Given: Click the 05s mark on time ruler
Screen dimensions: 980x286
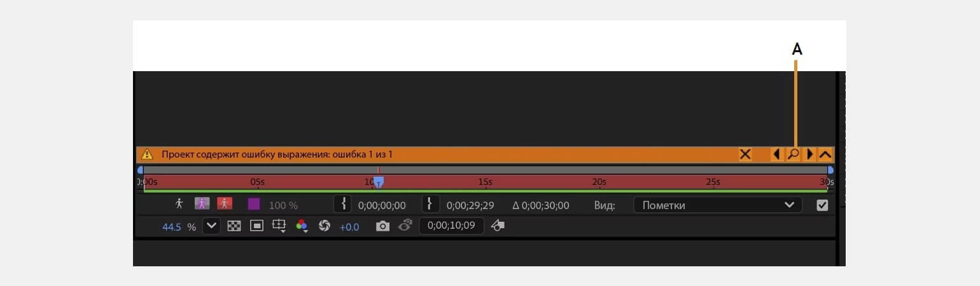Looking at the screenshot, I should pyautogui.click(x=257, y=182).
